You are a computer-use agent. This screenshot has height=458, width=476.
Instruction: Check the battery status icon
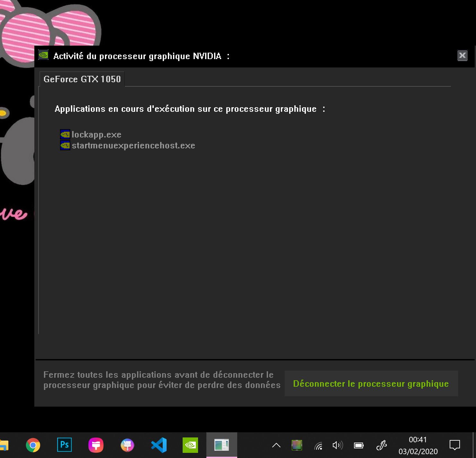359,445
